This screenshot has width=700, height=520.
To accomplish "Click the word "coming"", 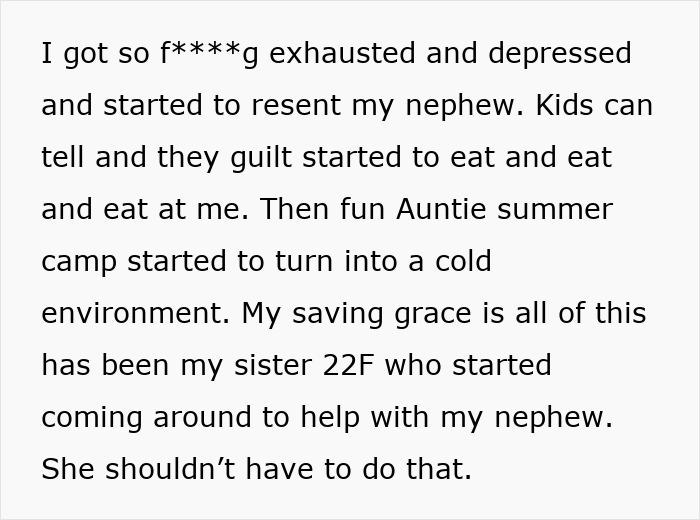I will pos(93,418).
